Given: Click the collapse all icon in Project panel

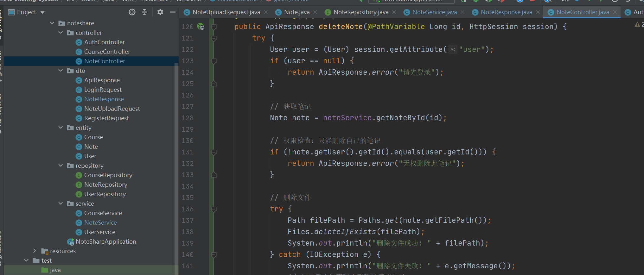Looking at the screenshot, I should (x=144, y=12).
